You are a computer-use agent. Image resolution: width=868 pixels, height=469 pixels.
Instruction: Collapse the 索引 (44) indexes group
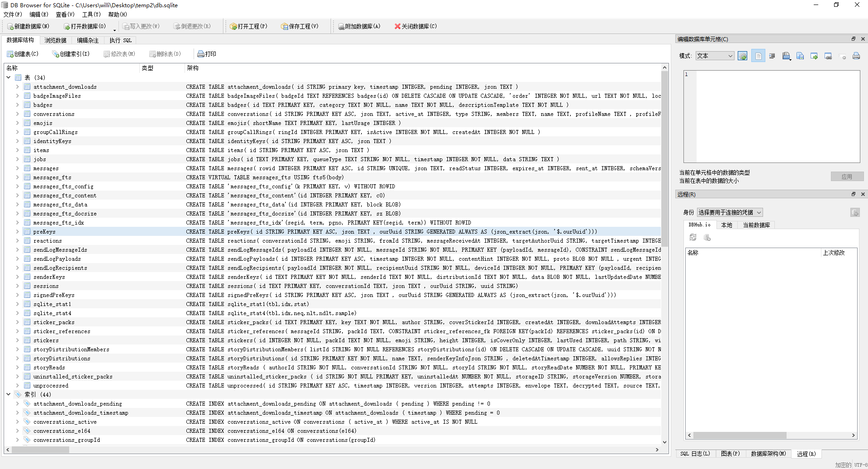(8, 394)
